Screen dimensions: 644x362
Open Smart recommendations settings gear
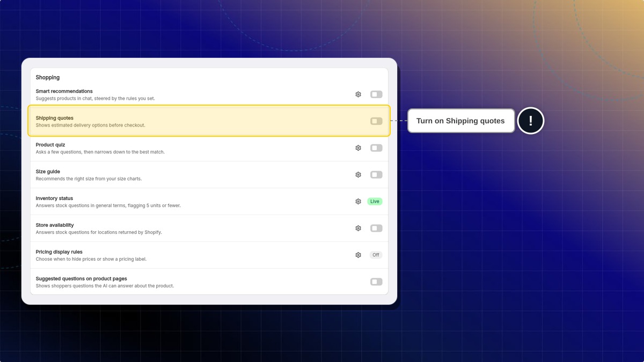(x=358, y=94)
